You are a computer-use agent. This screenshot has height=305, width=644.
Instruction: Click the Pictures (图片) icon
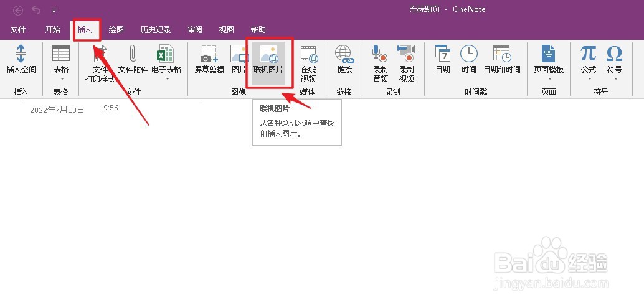click(240, 54)
